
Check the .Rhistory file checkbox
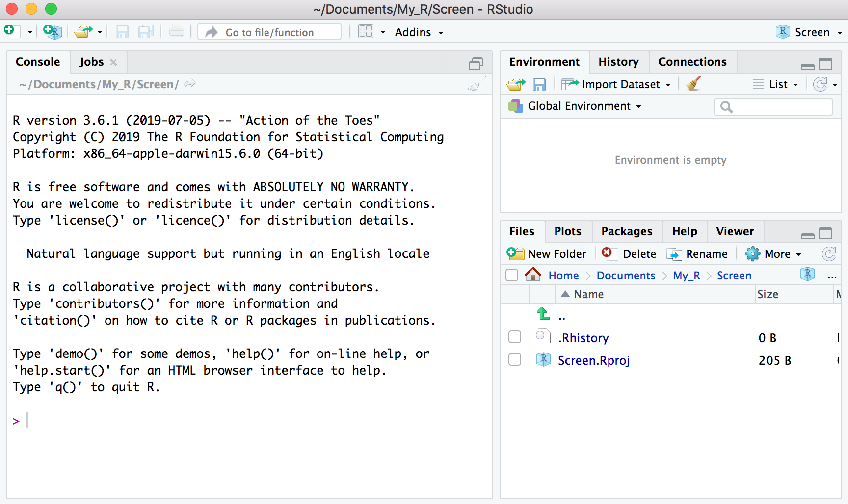point(515,337)
